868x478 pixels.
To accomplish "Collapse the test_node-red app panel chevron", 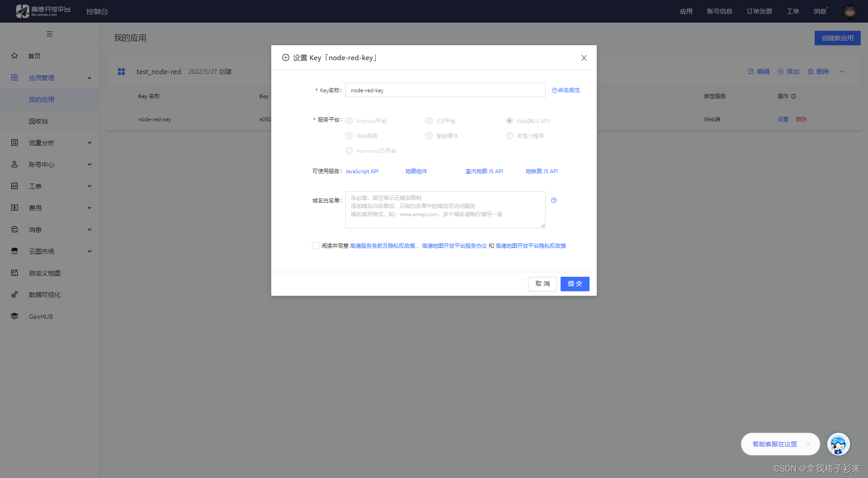I will (x=842, y=71).
